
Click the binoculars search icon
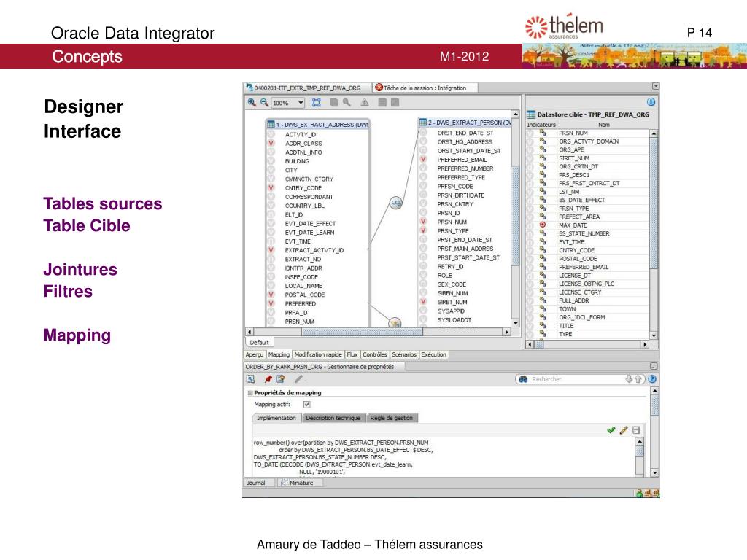[x=523, y=379]
